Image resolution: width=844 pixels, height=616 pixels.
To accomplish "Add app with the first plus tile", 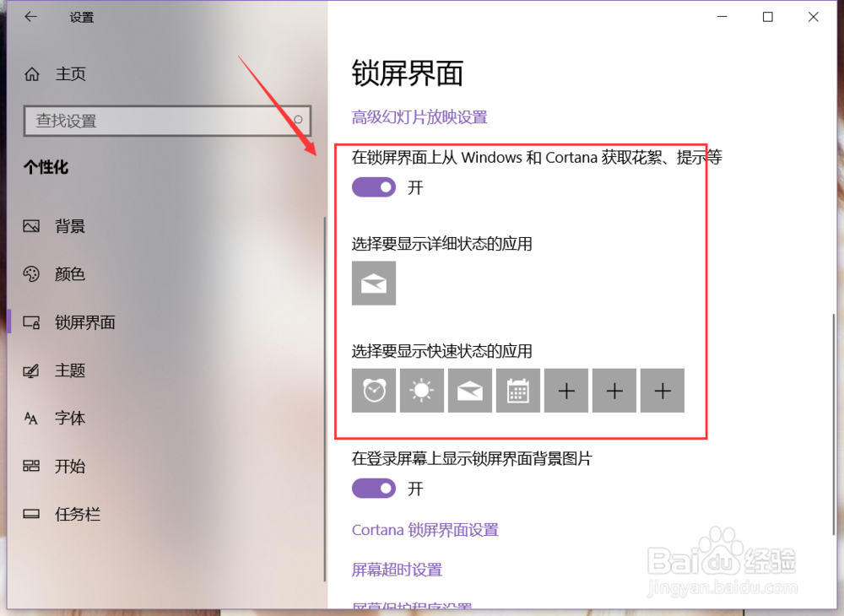I will [x=565, y=391].
